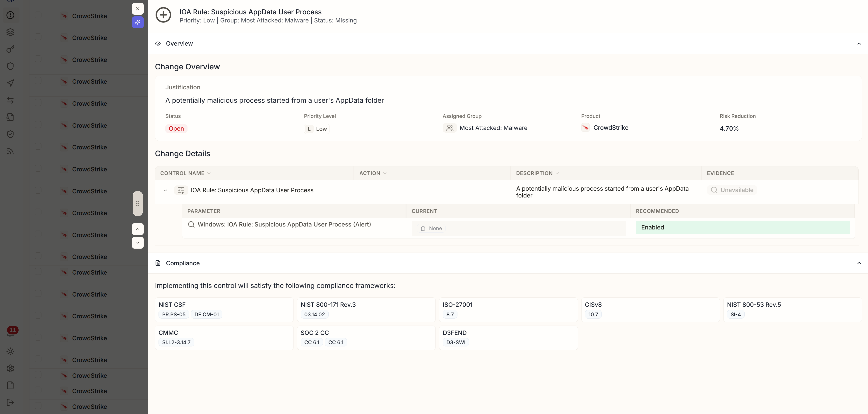Open the stacked layers sidebar icon
868x414 pixels.
[10, 32]
